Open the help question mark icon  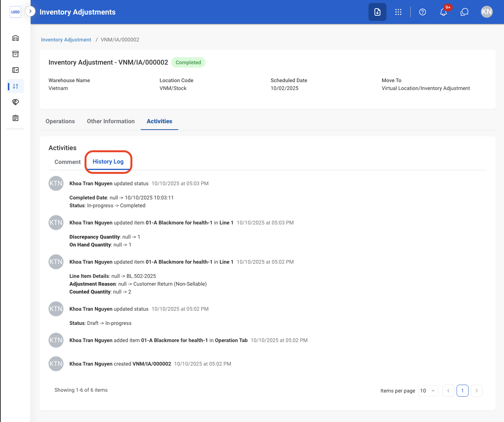coord(423,12)
